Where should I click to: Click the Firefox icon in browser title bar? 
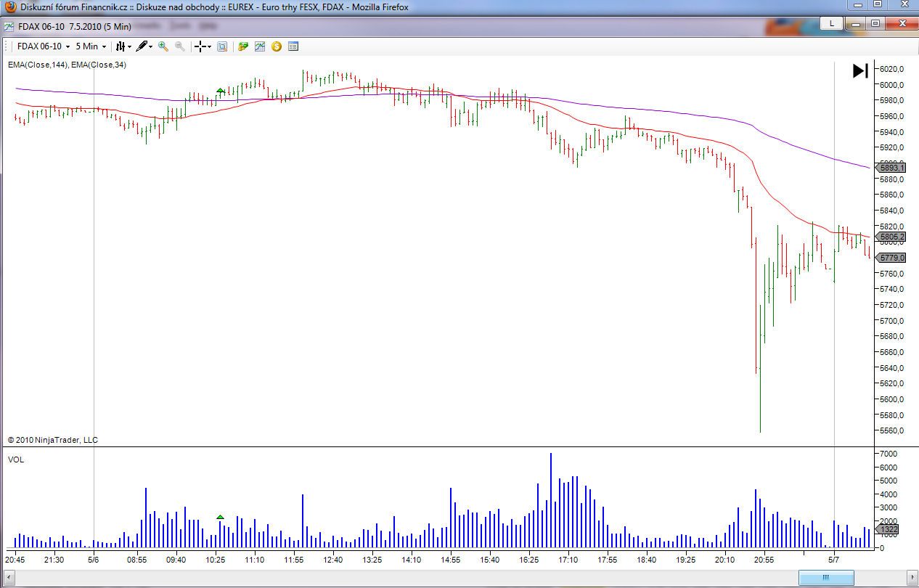10,7
